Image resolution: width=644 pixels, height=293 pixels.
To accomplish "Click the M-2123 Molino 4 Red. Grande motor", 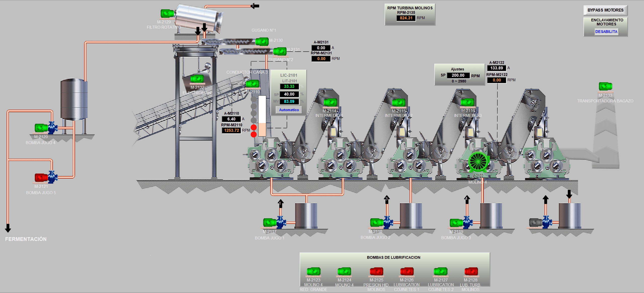I will (314, 272).
